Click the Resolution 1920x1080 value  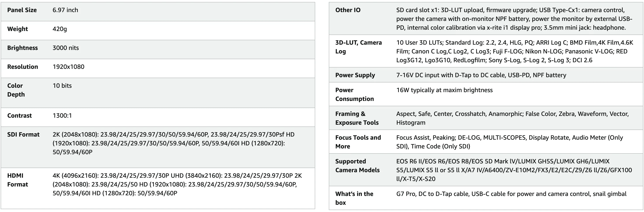68,67
